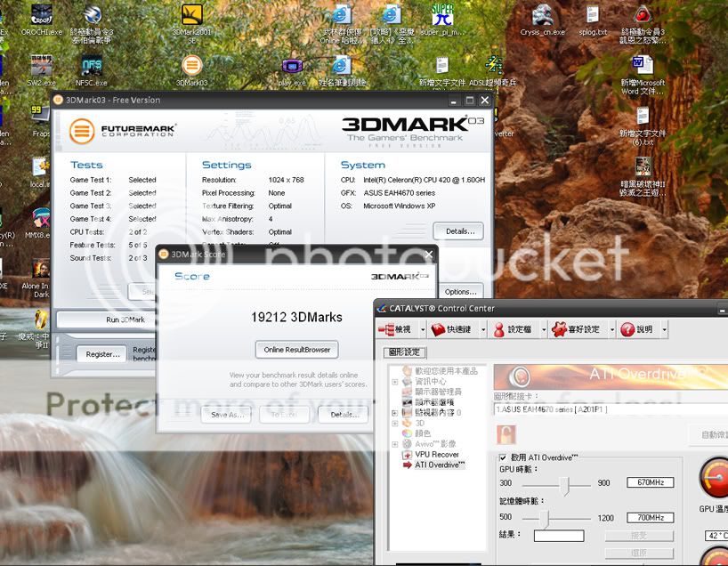Screen dimensions: 728x566
Task: Click the 結果 result field
Action: (559, 536)
